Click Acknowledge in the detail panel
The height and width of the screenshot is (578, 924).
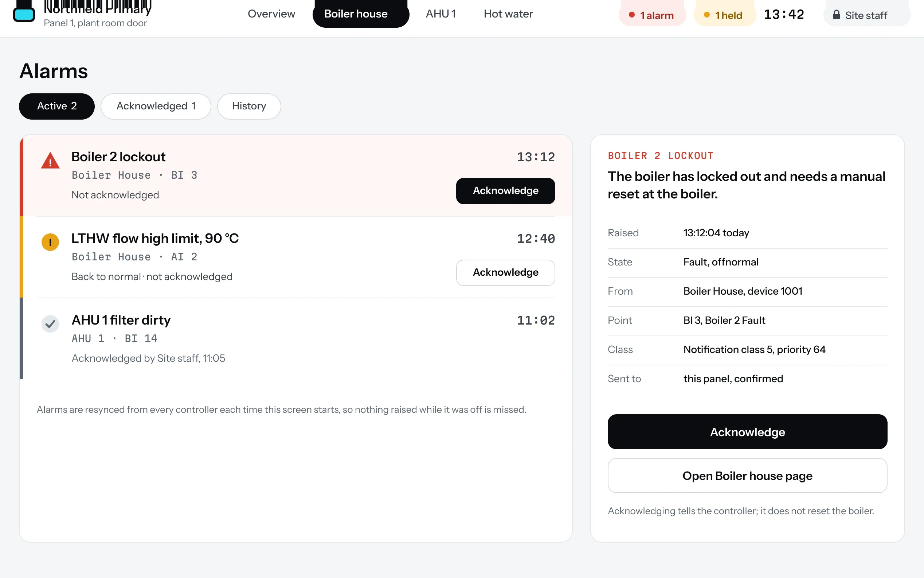point(747,432)
